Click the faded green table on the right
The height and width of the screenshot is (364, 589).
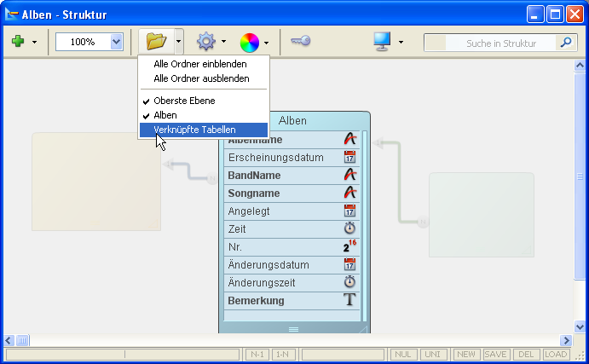482,215
